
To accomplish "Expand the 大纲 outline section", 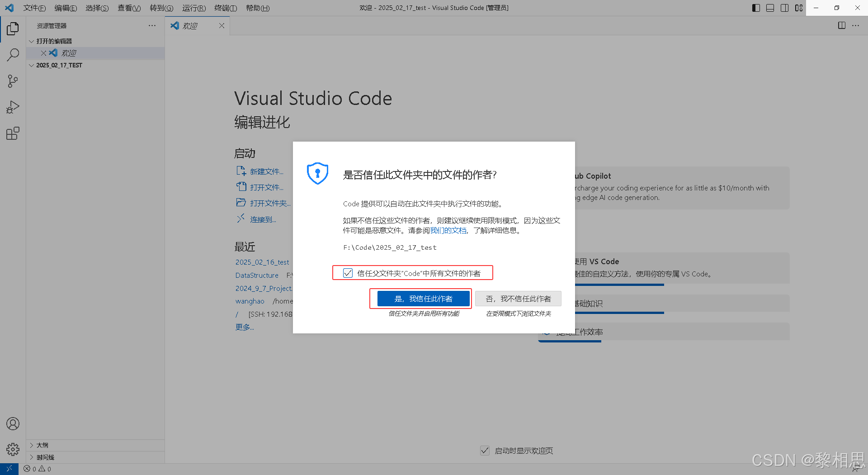I will (95, 445).
